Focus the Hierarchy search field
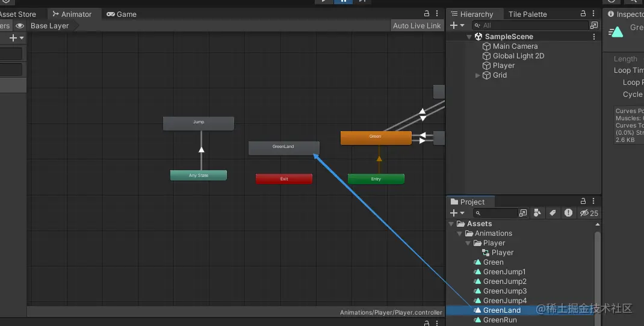 (x=530, y=25)
